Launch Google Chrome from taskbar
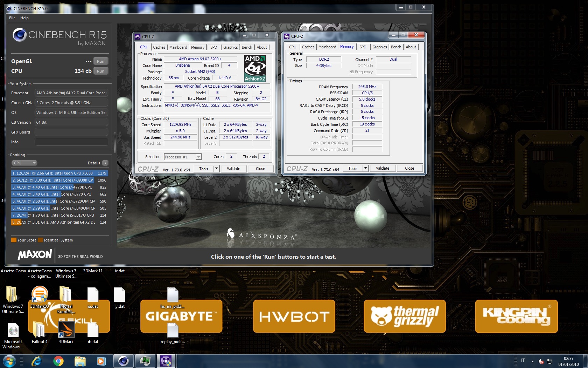The width and height of the screenshot is (588, 368). (x=58, y=361)
